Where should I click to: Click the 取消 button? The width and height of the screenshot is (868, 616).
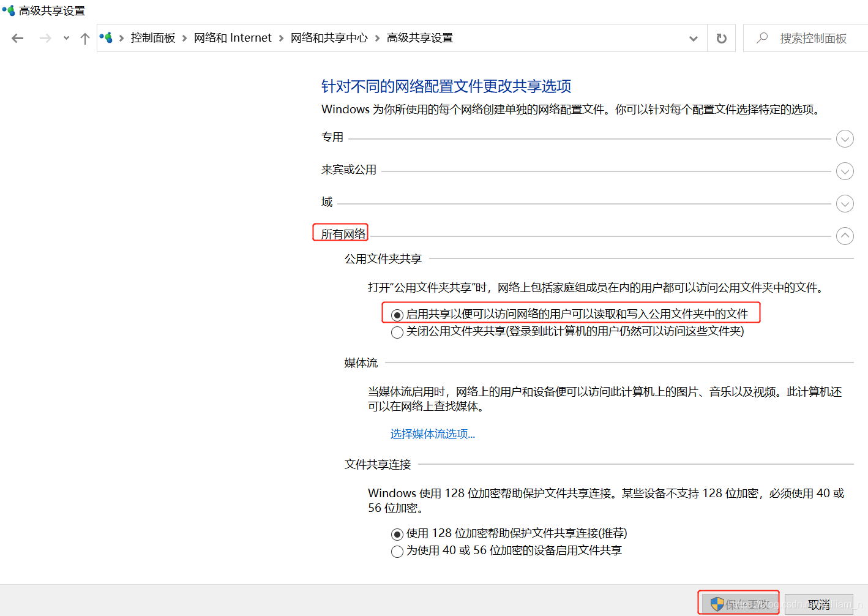click(x=818, y=604)
